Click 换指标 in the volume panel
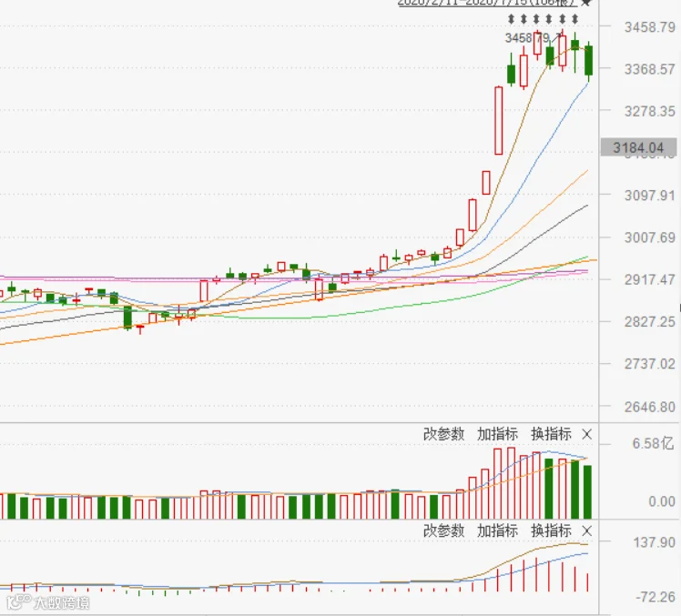 pos(551,434)
